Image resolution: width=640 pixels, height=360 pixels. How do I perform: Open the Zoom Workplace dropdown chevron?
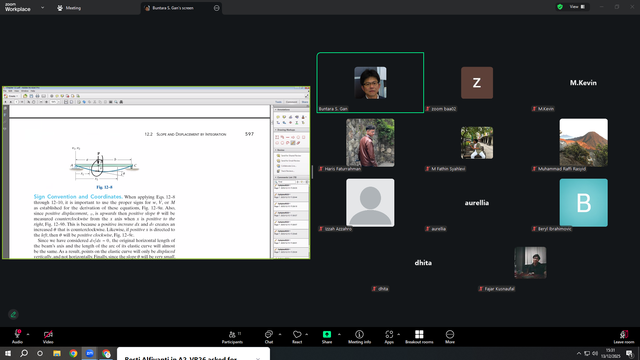pos(42,7)
